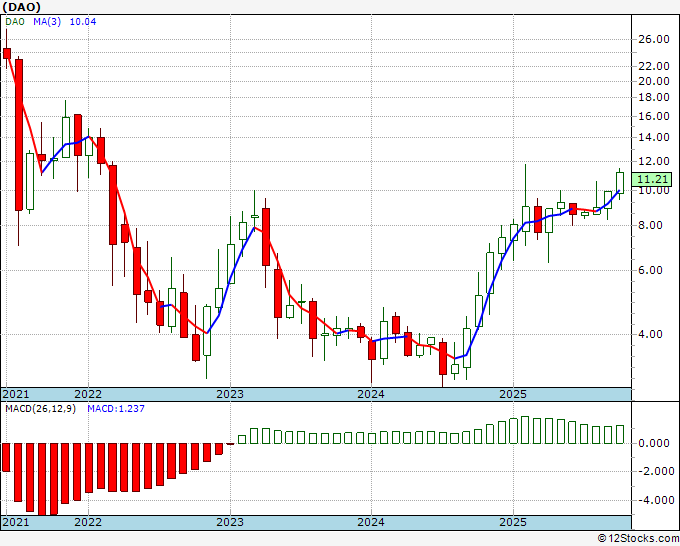Click the 12.00 price axis label
This screenshot has height=546, width=680.
pyautogui.click(x=654, y=161)
